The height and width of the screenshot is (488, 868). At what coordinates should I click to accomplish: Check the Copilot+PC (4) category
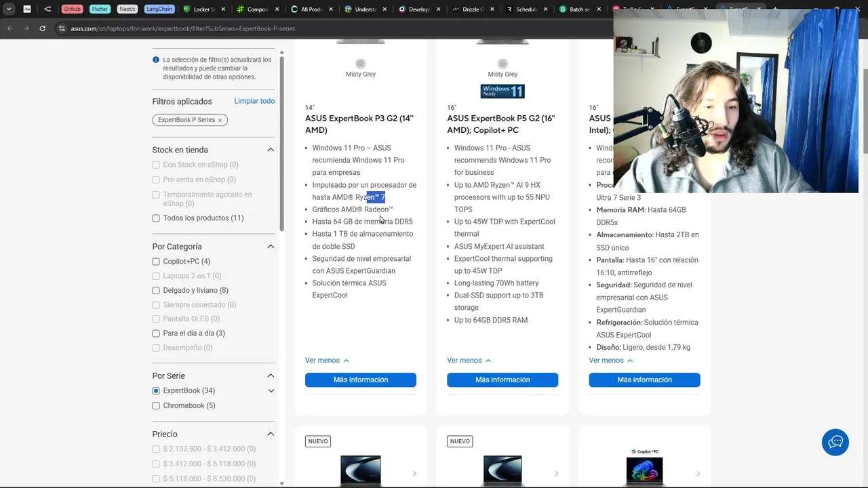(x=156, y=262)
